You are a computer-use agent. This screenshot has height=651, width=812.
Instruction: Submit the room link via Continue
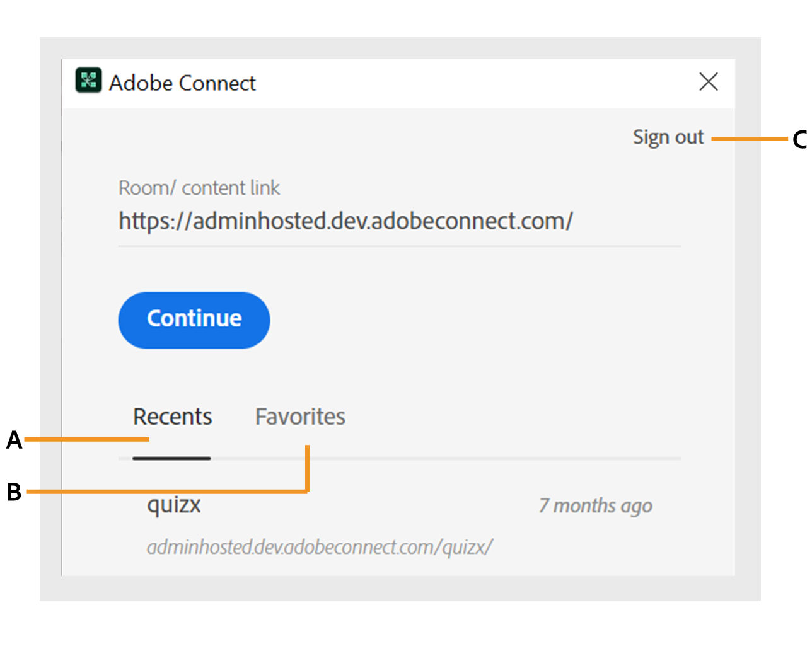(x=194, y=320)
